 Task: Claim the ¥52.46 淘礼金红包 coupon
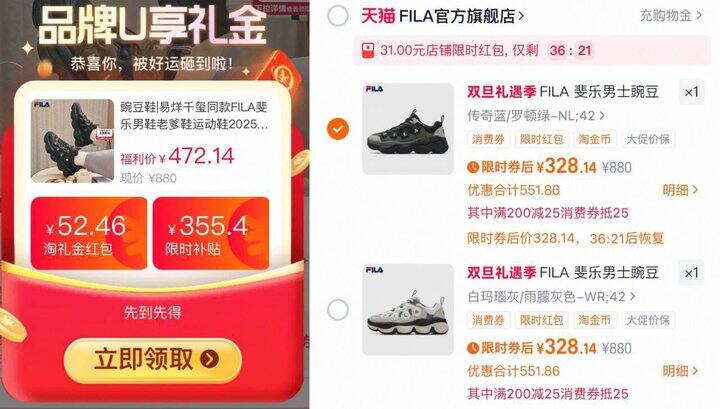(89, 233)
